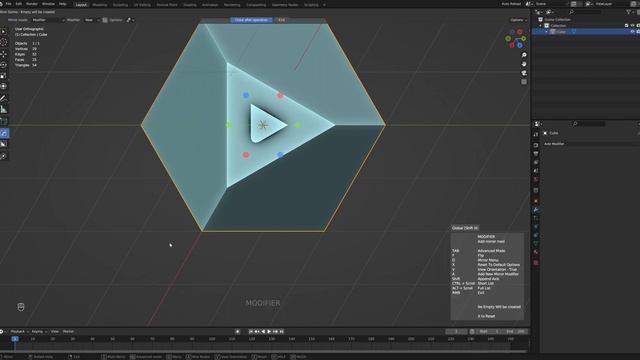
Task: Switch perspective/orthographic grid icon
Action: pyautogui.click(x=524, y=82)
